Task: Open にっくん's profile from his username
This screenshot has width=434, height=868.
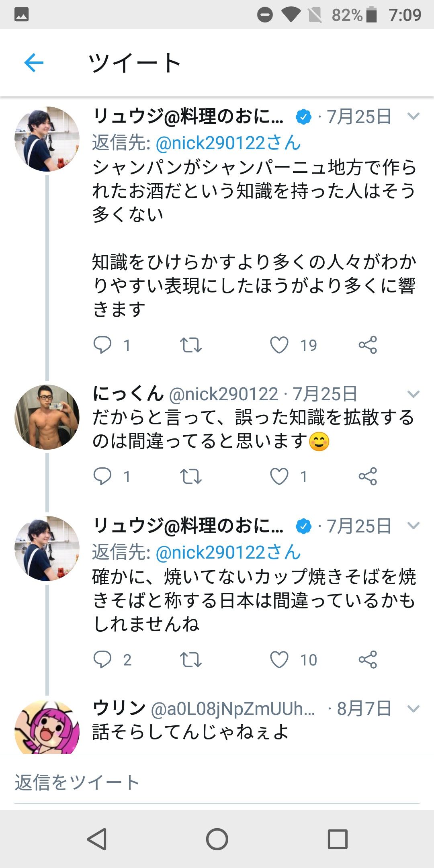Action: [128, 394]
